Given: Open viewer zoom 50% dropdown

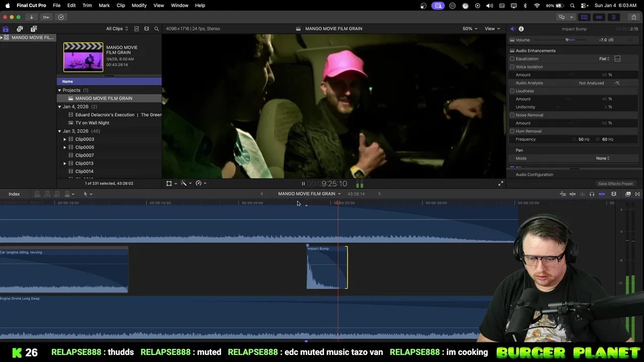Looking at the screenshot, I should [x=470, y=29].
